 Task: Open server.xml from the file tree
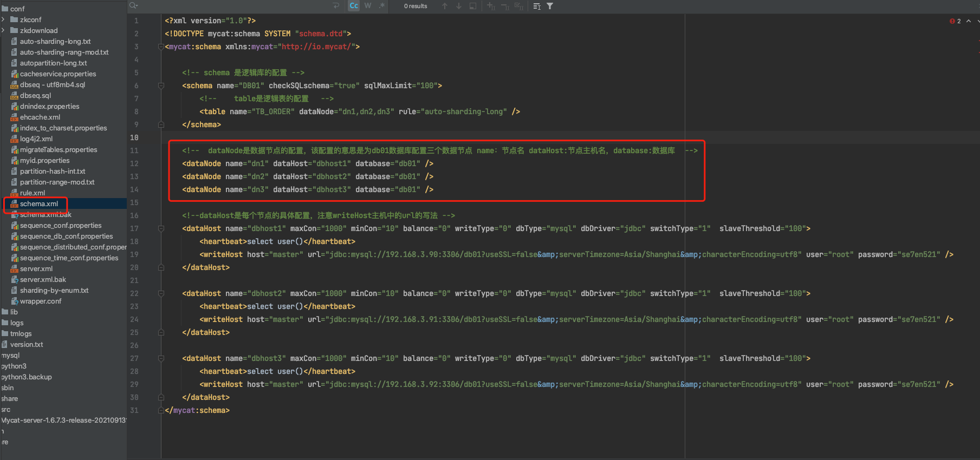(36, 269)
